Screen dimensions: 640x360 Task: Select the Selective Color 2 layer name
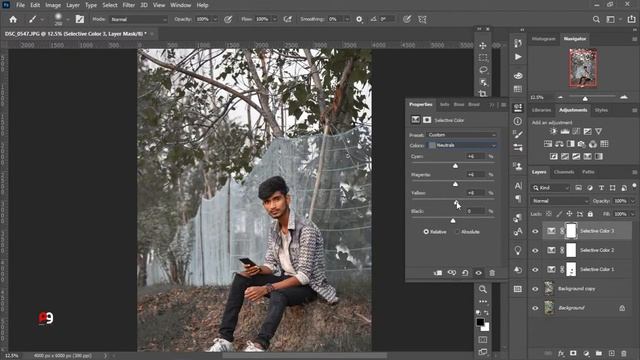tap(597, 250)
